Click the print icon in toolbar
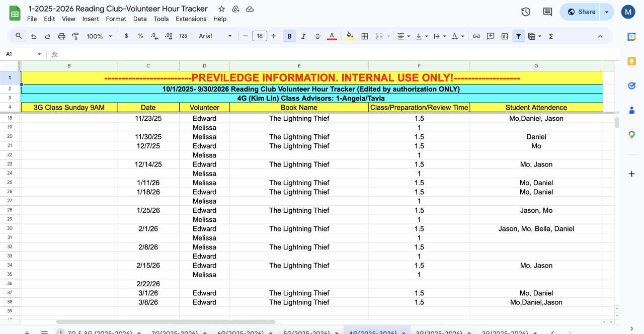 (62, 36)
